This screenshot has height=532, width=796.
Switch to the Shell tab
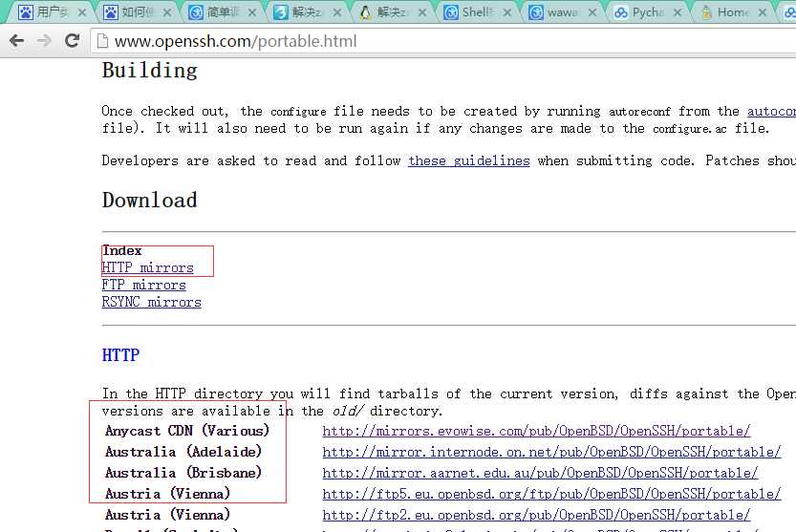477,12
